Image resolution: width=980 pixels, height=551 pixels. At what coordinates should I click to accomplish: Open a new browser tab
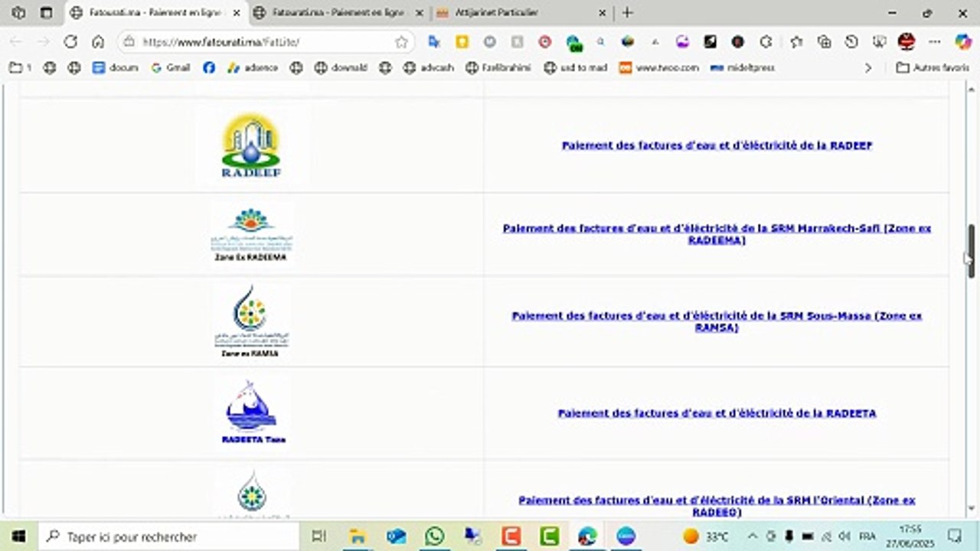pyautogui.click(x=628, y=13)
